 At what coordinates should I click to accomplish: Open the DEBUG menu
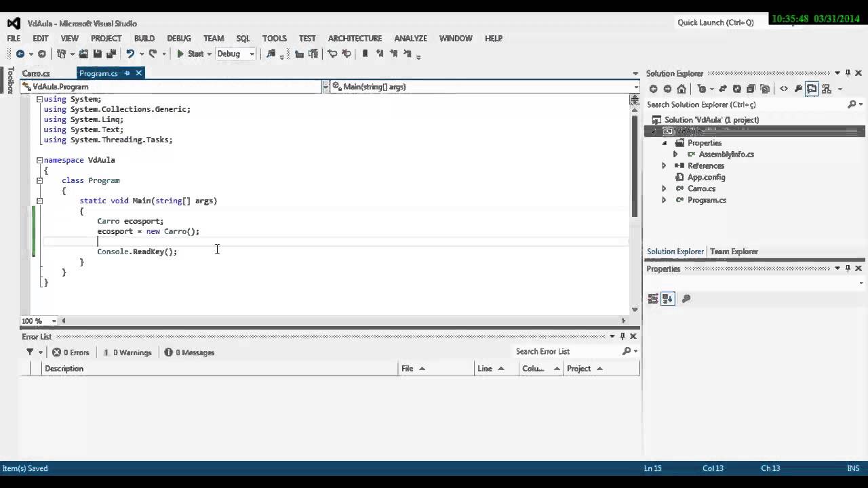click(x=179, y=39)
